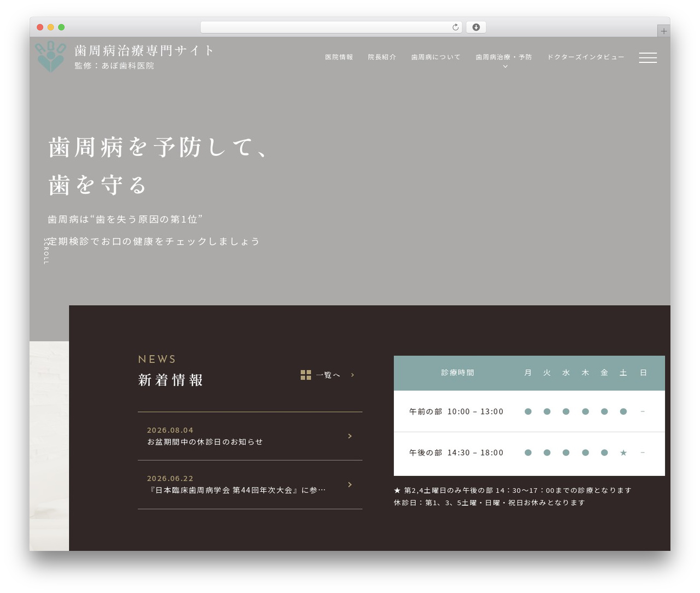The width and height of the screenshot is (700, 593).
Task: Click the 新着情報 heading
Action: [x=171, y=380]
